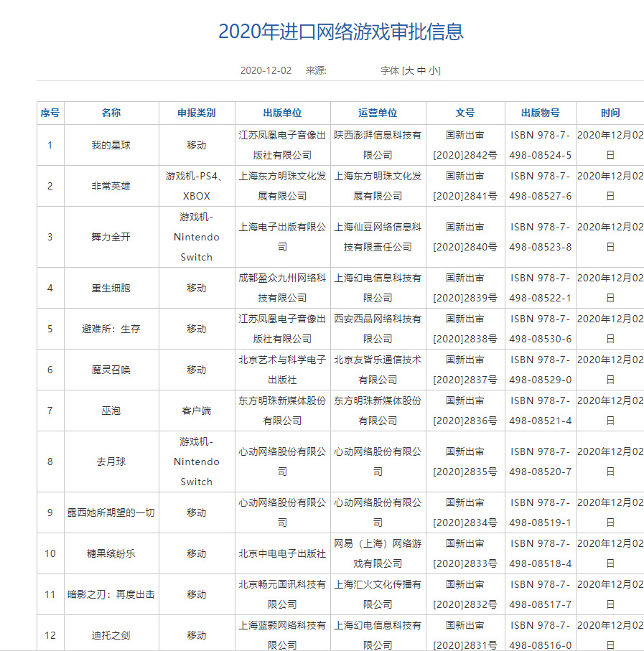Click the 出版物号 column header

click(x=541, y=113)
